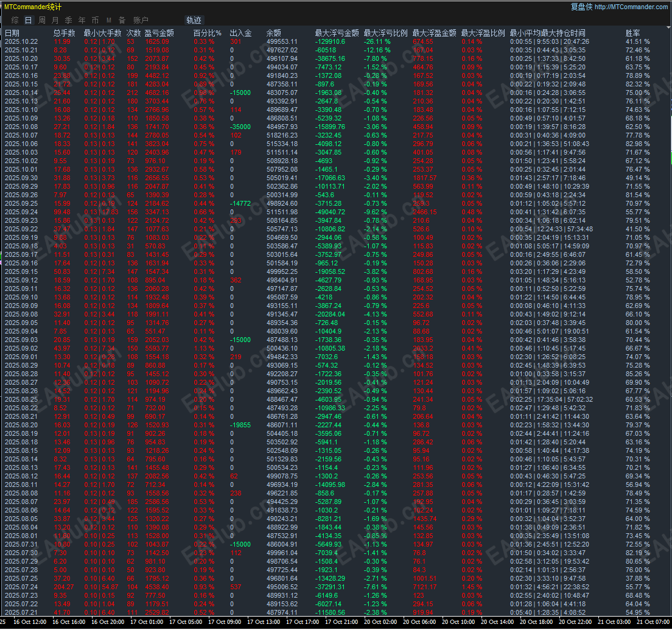Click the 20 Oct 14:00 time axis label
672x630 pixels.
coord(497,622)
